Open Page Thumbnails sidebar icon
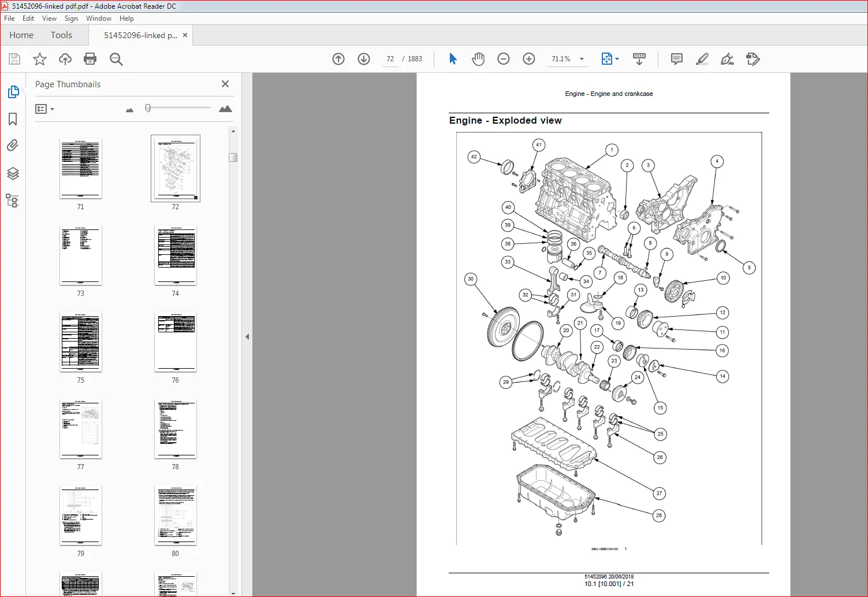 click(13, 92)
